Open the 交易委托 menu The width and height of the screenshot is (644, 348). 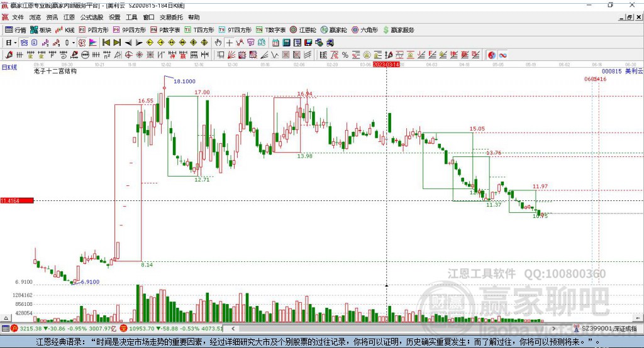pos(171,17)
